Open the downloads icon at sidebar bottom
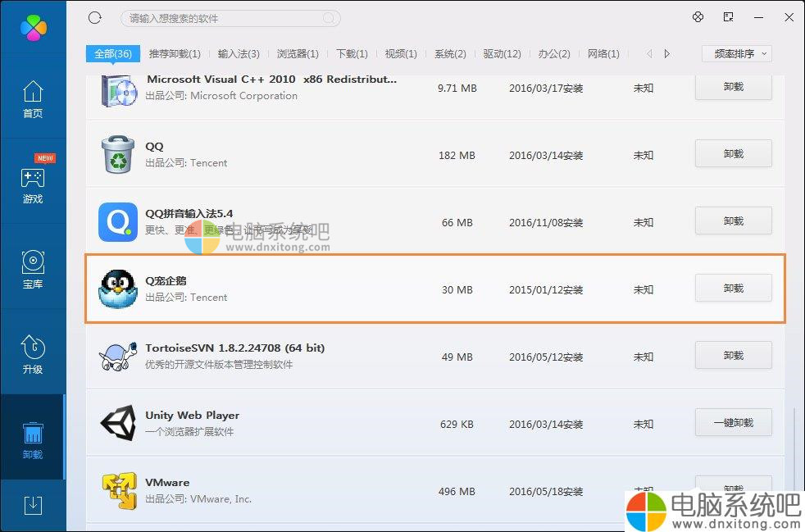This screenshot has height=532, width=805. pyautogui.click(x=33, y=505)
